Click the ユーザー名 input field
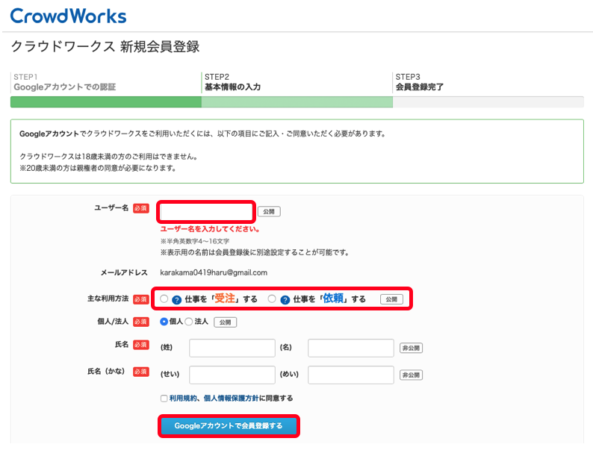Viewport: 593px width, 450px height. coord(206,212)
